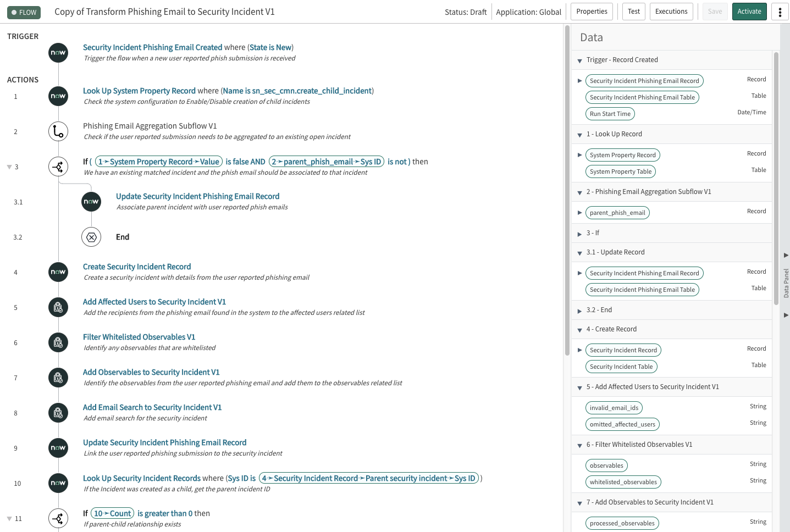Open Security Incident Phishing Email Created trigger
This screenshot has height=532, width=790.
[x=153, y=47]
